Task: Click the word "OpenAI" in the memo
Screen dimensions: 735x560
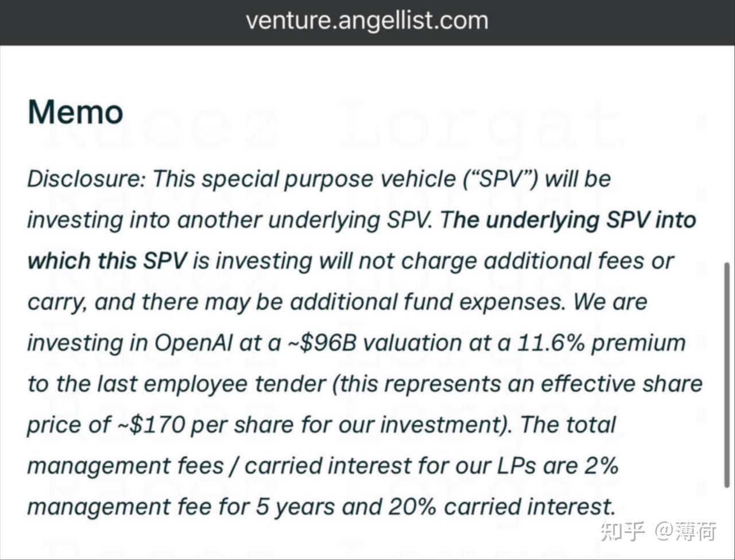Action: (194, 343)
